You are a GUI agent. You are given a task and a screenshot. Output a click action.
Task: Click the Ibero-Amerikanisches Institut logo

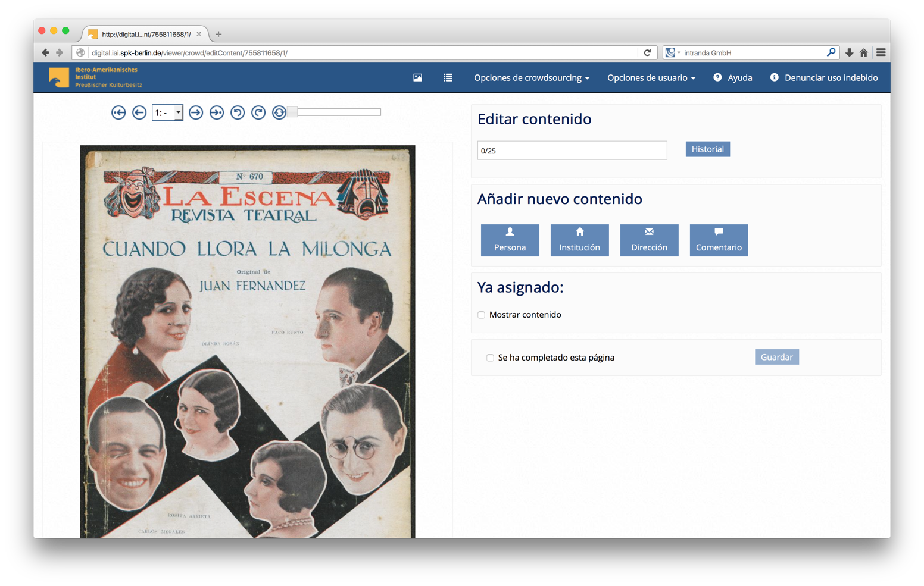point(95,77)
